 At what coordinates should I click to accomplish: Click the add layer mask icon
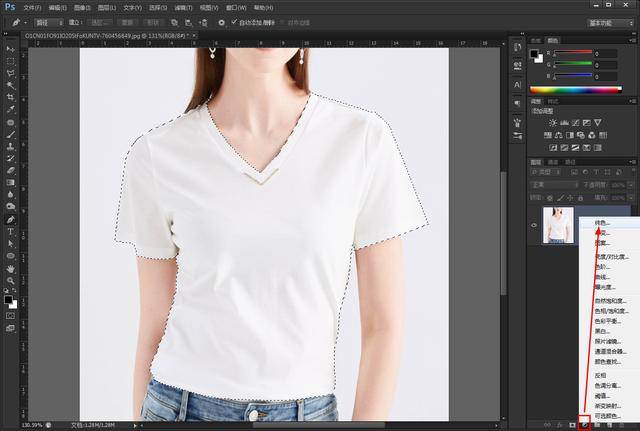tap(572, 425)
